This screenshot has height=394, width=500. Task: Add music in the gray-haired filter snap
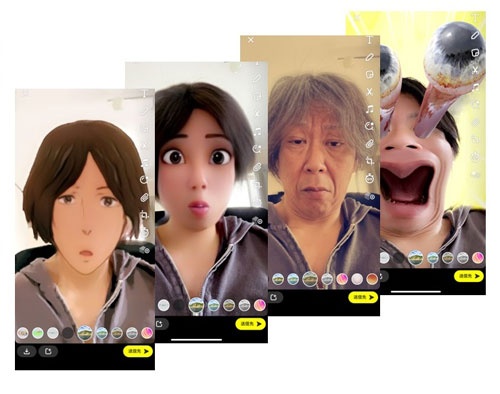(x=369, y=109)
